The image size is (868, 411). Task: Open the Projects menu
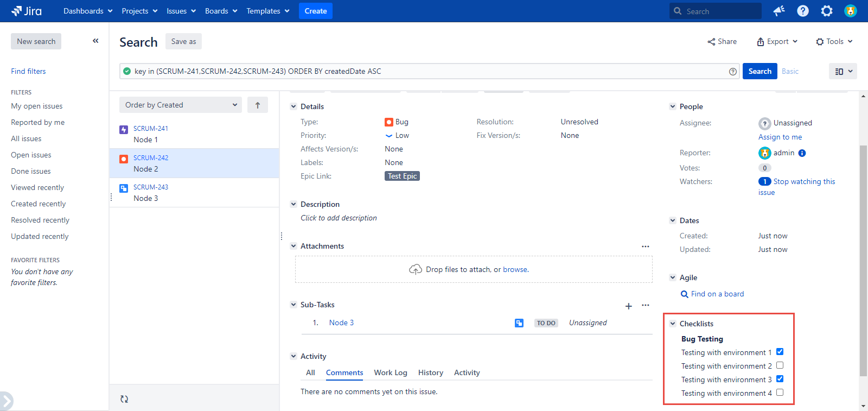click(139, 11)
